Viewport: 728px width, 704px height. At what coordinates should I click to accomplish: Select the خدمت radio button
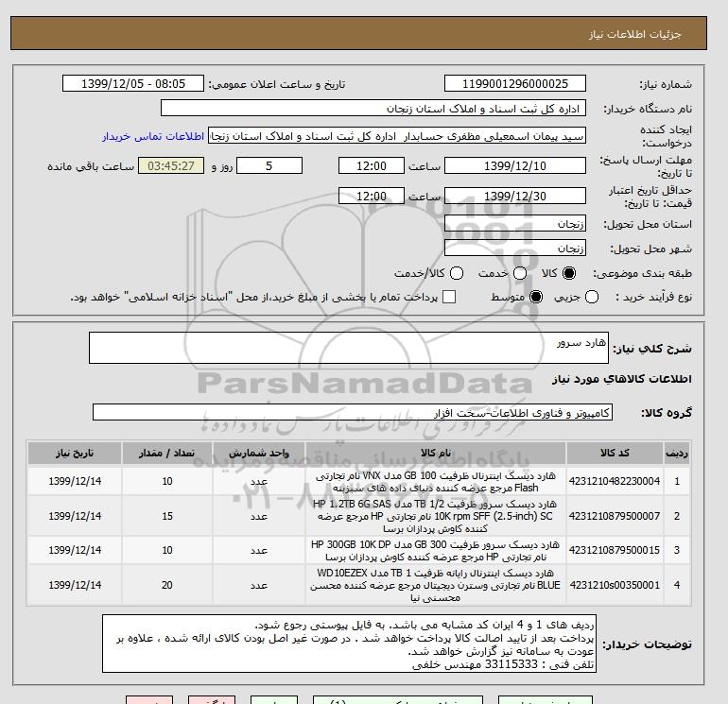coord(520,273)
